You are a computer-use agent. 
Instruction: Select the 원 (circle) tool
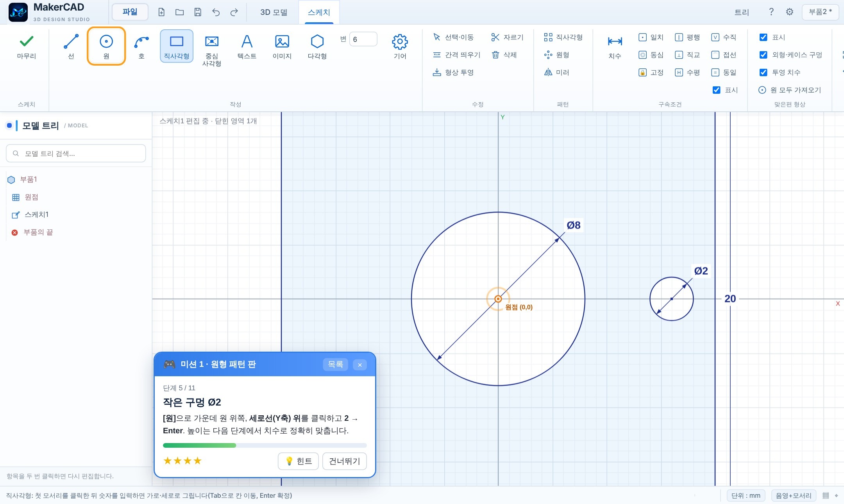pyautogui.click(x=106, y=46)
